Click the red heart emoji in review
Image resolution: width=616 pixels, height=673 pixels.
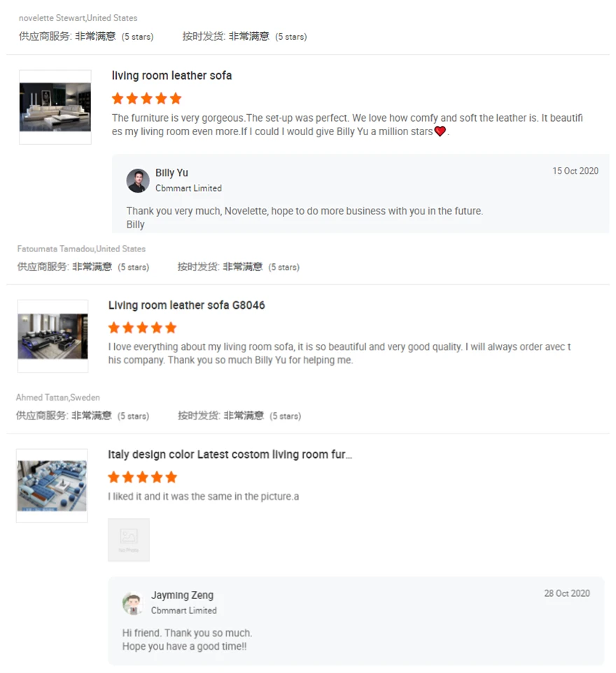[x=440, y=132]
